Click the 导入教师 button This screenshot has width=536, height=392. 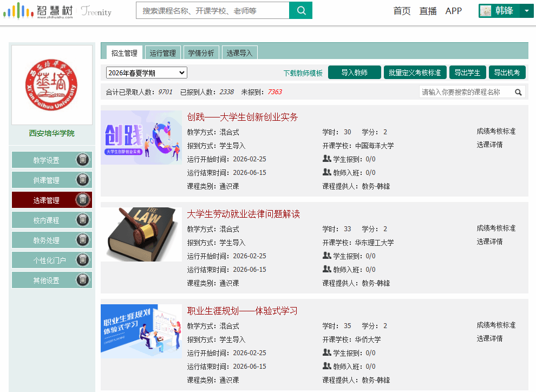(355, 73)
